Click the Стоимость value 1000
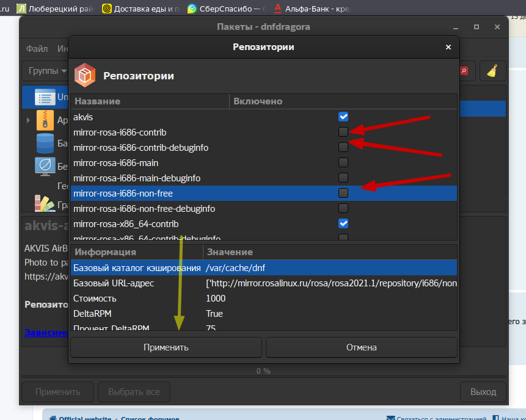Viewport: 526px width, 420px height. coord(216,299)
